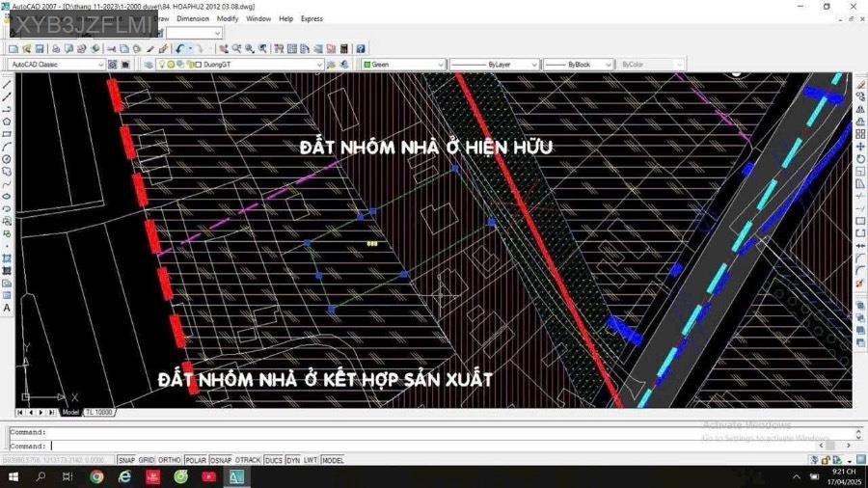
Task: Select the Move tool in the modify toolbar
Action: (x=860, y=147)
